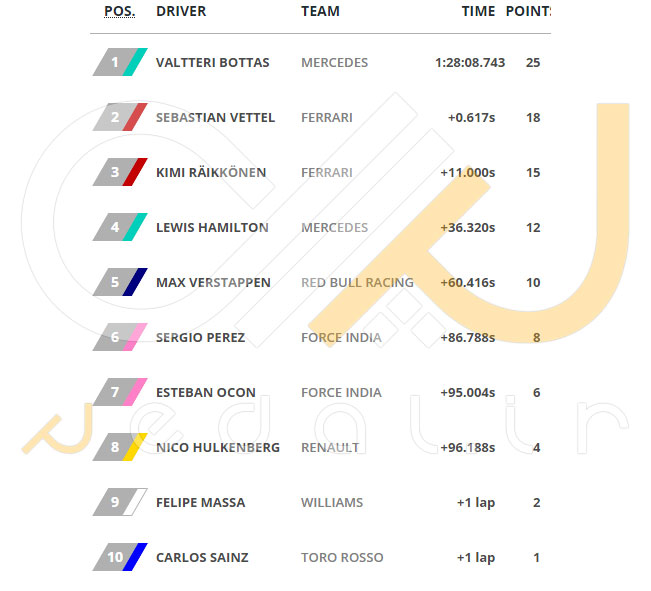Click the DRIVER column header
The width and height of the screenshot is (651, 591).
pos(181,11)
